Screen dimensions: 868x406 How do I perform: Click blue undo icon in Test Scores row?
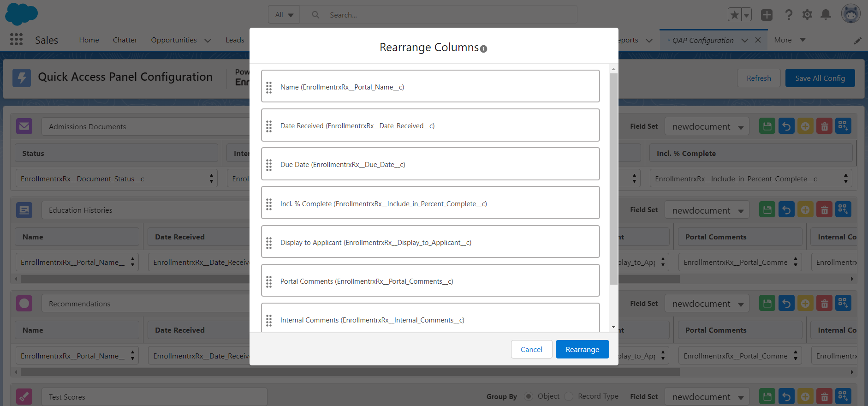click(x=786, y=396)
